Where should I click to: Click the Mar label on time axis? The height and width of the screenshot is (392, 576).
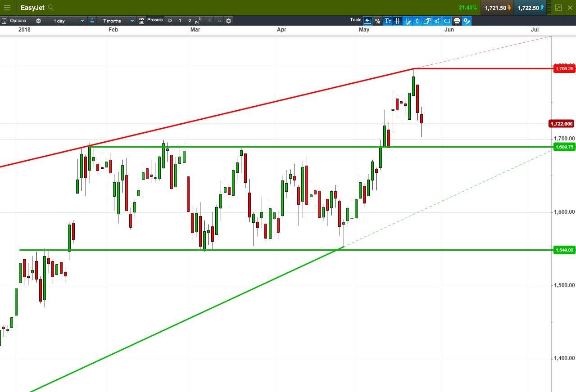pos(195,30)
